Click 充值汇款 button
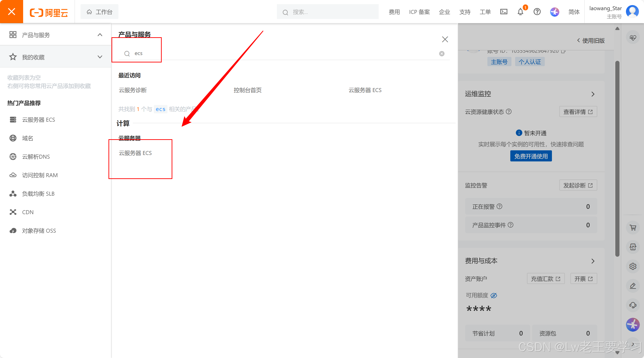This screenshot has height=358, width=644. (546, 278)
